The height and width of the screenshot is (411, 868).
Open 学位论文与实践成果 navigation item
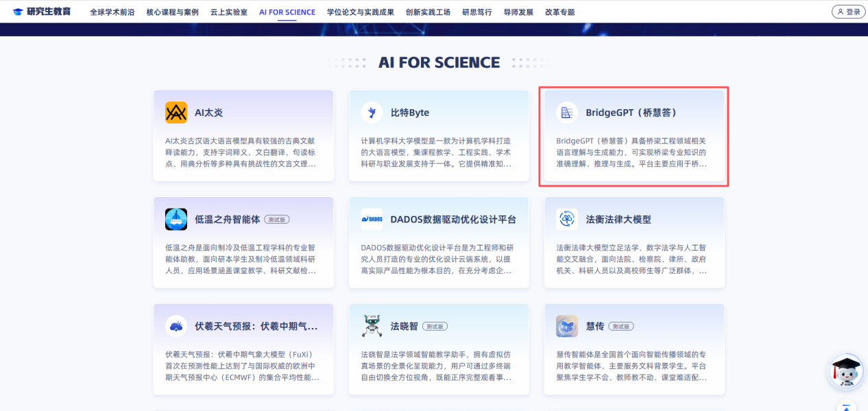[361, 12]
